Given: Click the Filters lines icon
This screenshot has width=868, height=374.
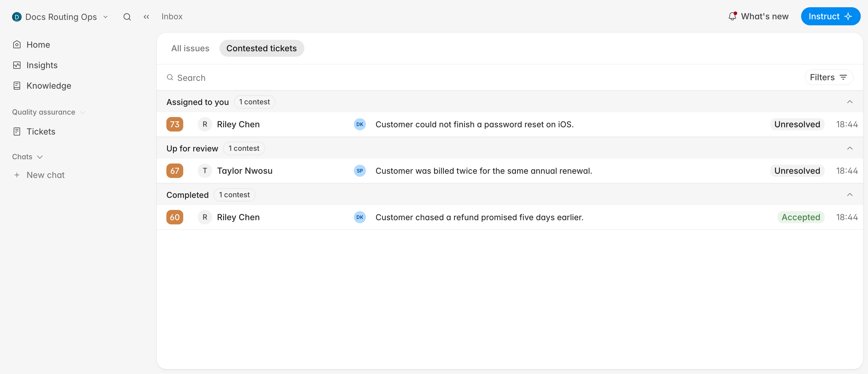Looking at the screenshot, I should (843, 77).
